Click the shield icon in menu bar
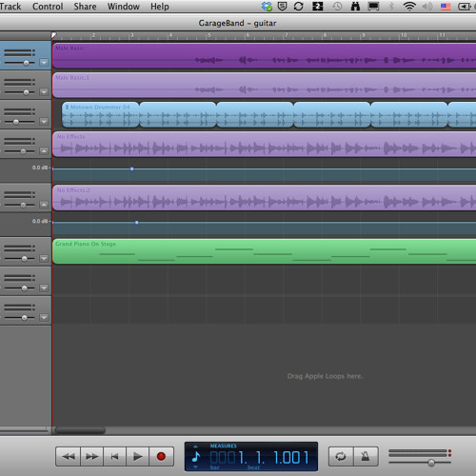 [x=282, y=6]
